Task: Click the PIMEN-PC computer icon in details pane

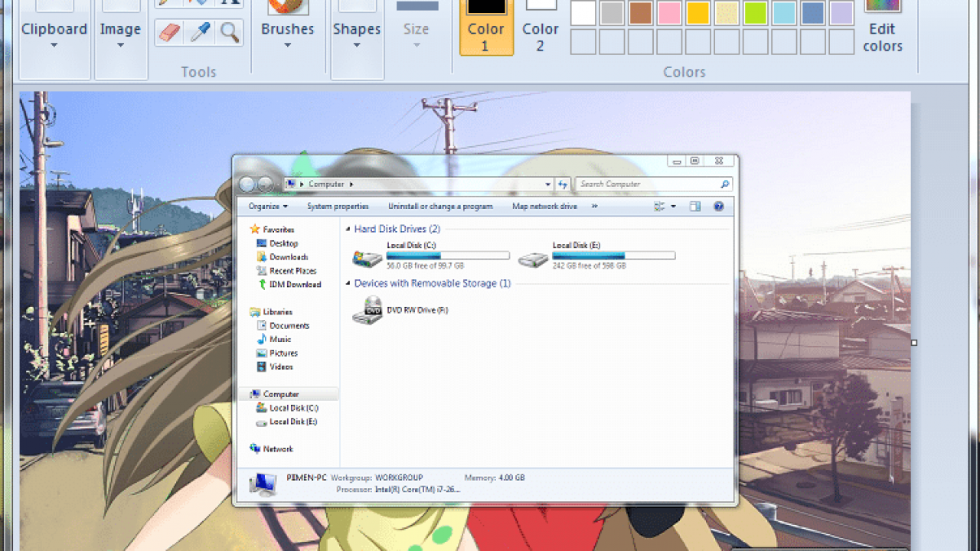Action: [x=263, y=484]
